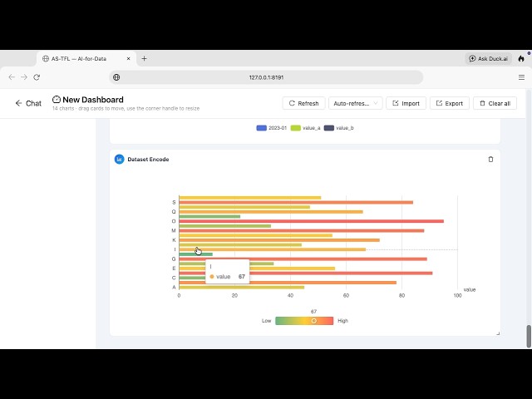Viewport: 532px width, 399px height.
Task: Toggle the value_a legend item
Action: [x=305, y=128]
